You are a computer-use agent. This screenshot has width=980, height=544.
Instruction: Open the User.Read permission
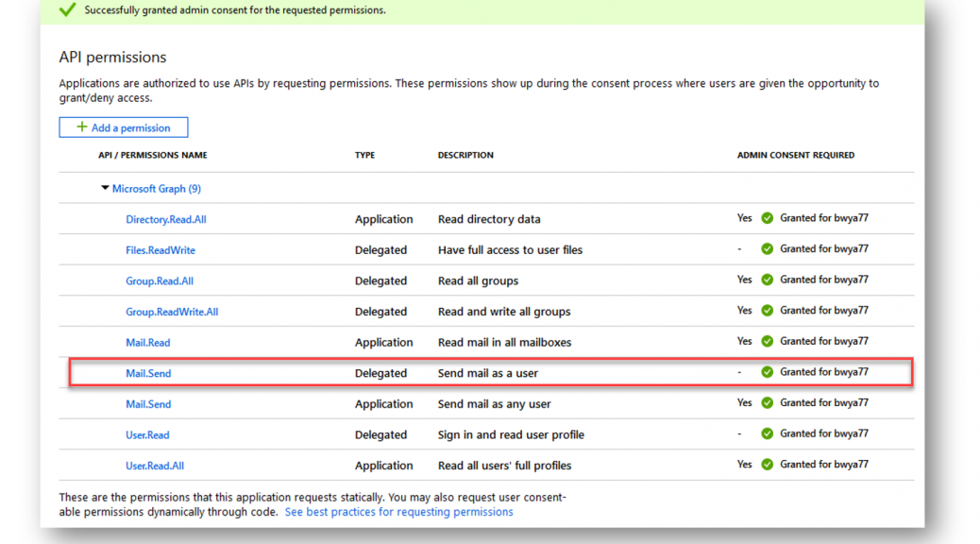147,434
